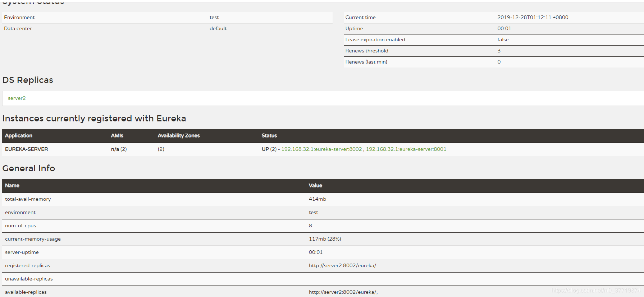Select the Renews (last min) label
Image resolution: width=644 pixels, height=297 pixels.
pos(366,62)
